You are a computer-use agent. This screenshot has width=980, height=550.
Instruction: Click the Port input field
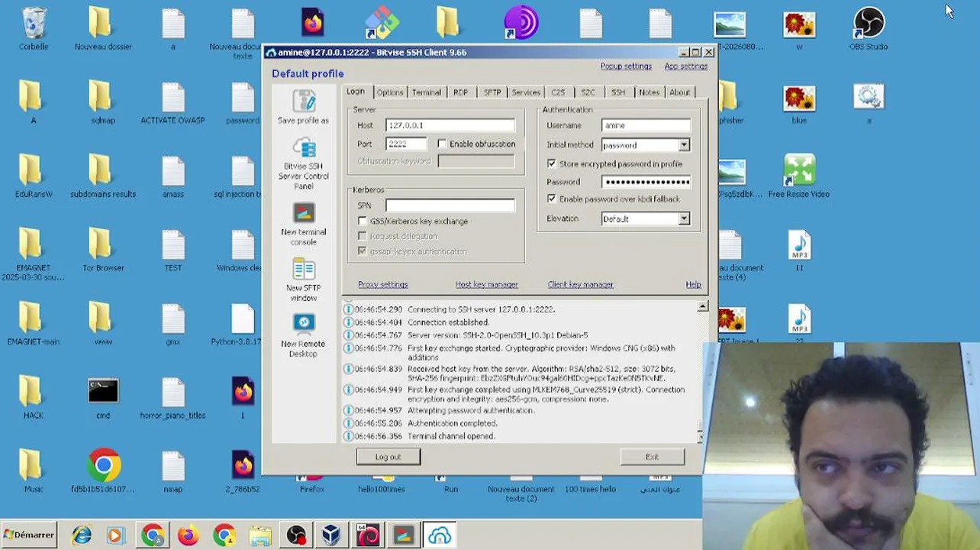[406, 144]
